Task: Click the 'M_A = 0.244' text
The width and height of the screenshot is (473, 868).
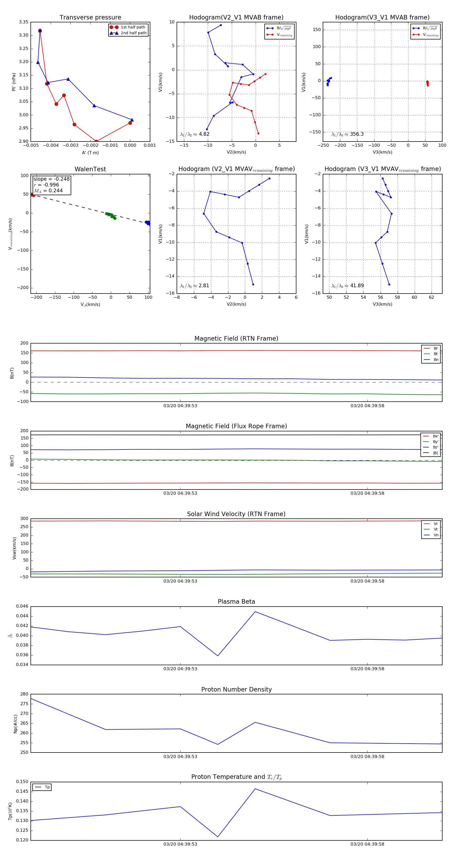Action: tap(48, 191)
